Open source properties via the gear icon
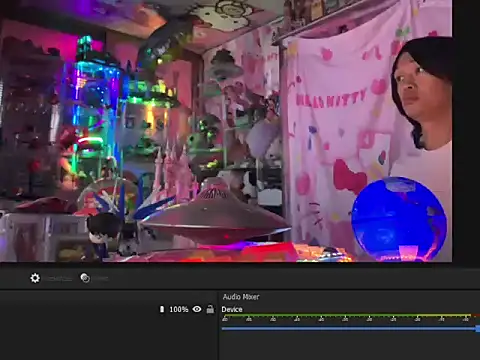 pyautogui.click(x=35, y=278)
